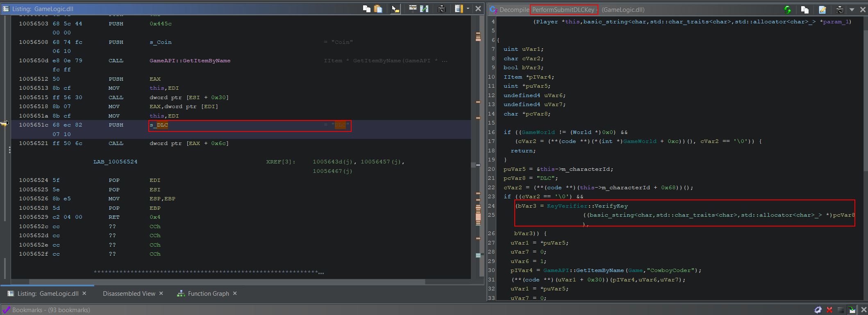Viewport: 868px width, 315px height.
Task: Select the s_Coin operand
Action: 161,42
